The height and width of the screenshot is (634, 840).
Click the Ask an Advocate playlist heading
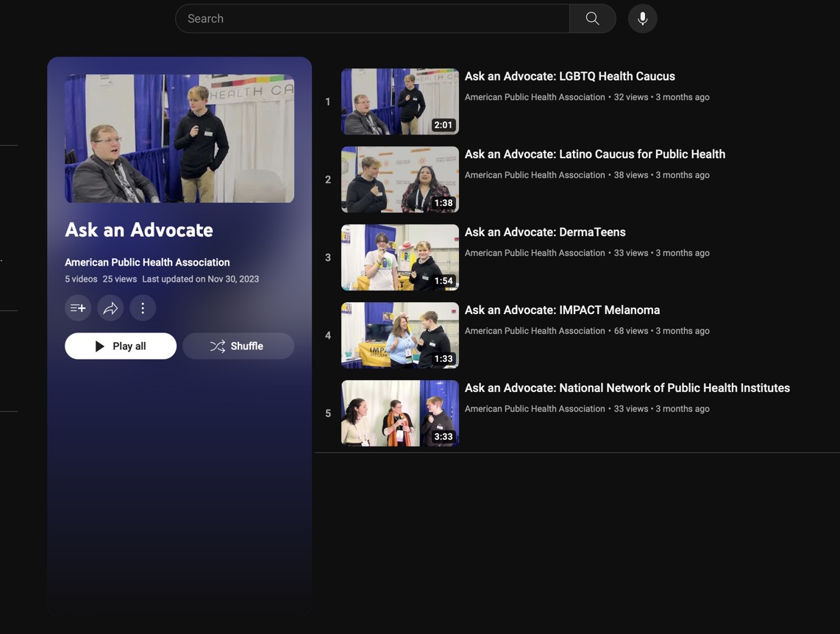point(139,230)
